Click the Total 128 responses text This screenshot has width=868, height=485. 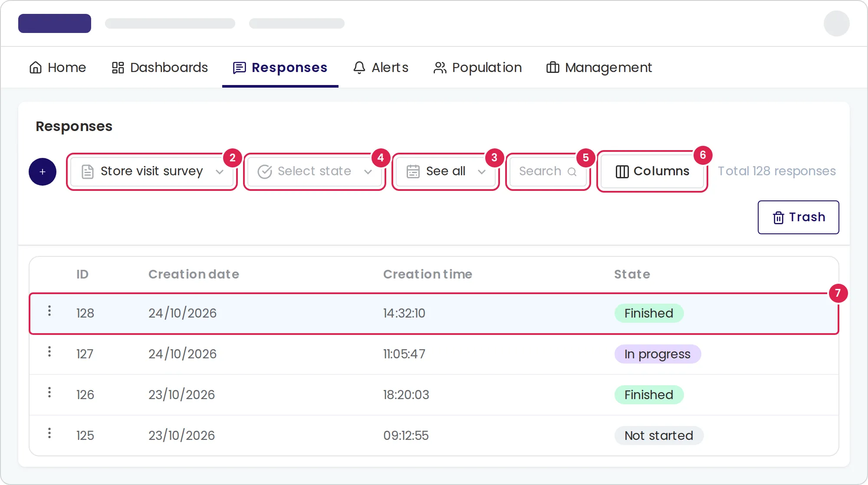776,171
